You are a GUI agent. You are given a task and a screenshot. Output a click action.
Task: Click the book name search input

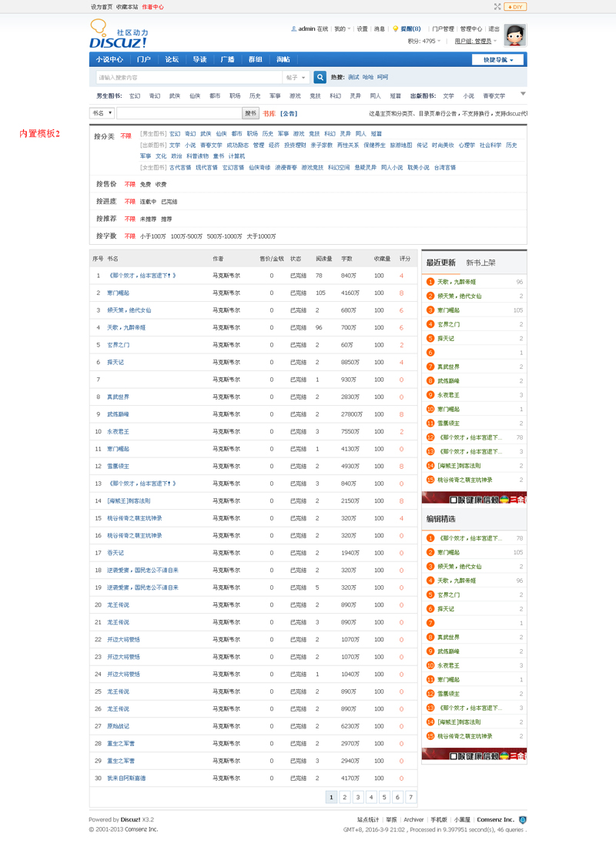(x=179, y=113)
